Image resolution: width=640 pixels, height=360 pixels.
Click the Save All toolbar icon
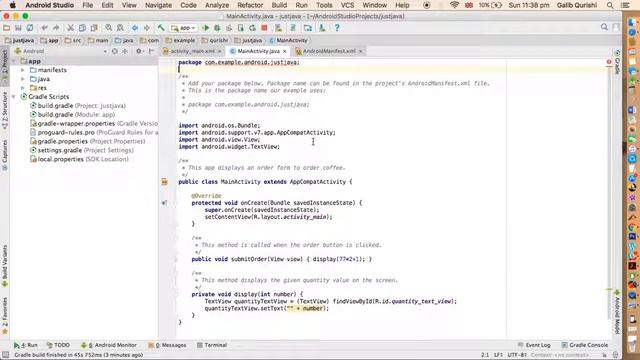[18, 28]
